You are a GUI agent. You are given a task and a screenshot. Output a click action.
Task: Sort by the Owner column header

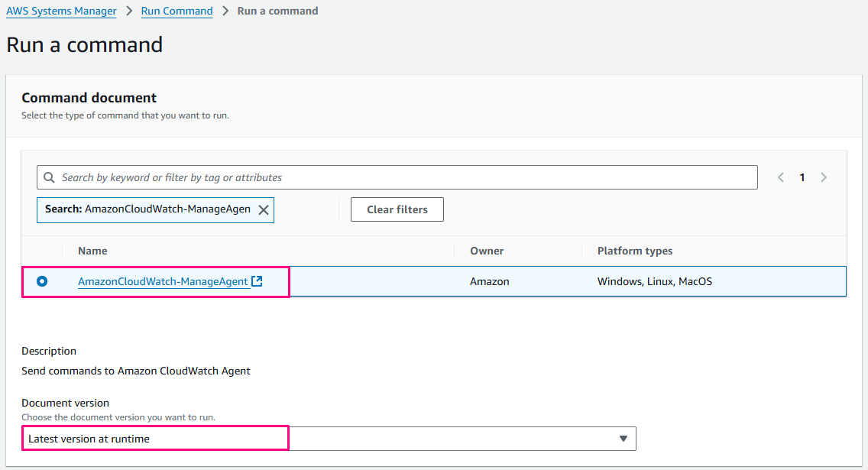click(487, 251)
